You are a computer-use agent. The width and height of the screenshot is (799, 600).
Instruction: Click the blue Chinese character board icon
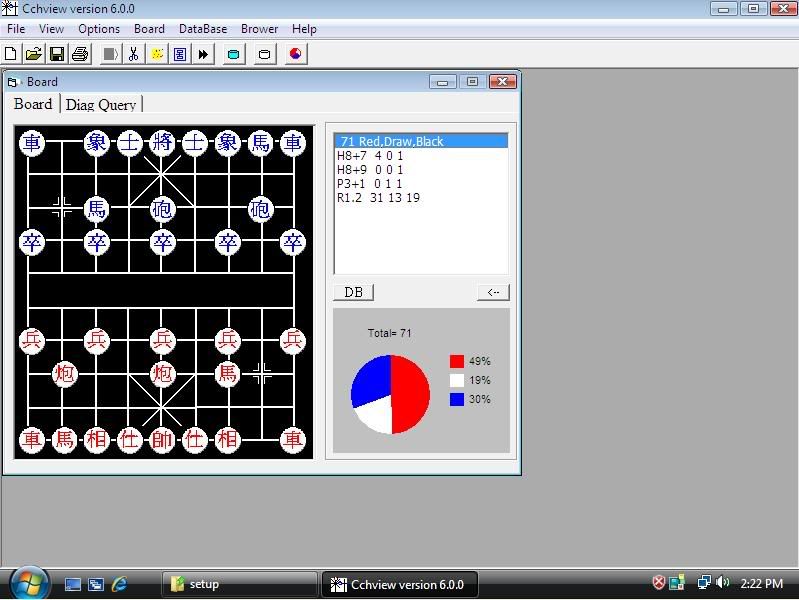click(180, 54)
